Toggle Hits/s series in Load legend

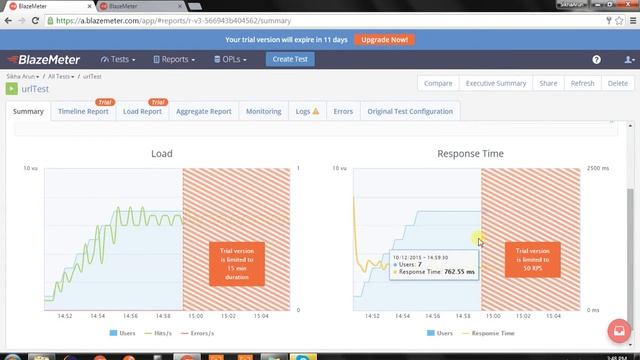[x=158, y=333]
